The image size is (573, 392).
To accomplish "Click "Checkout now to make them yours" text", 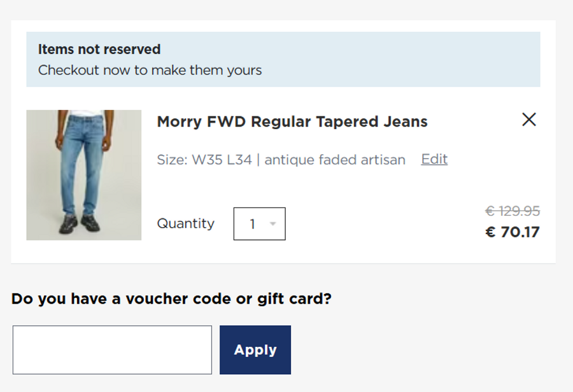I will pyautogui.click(x=150, y=70).
